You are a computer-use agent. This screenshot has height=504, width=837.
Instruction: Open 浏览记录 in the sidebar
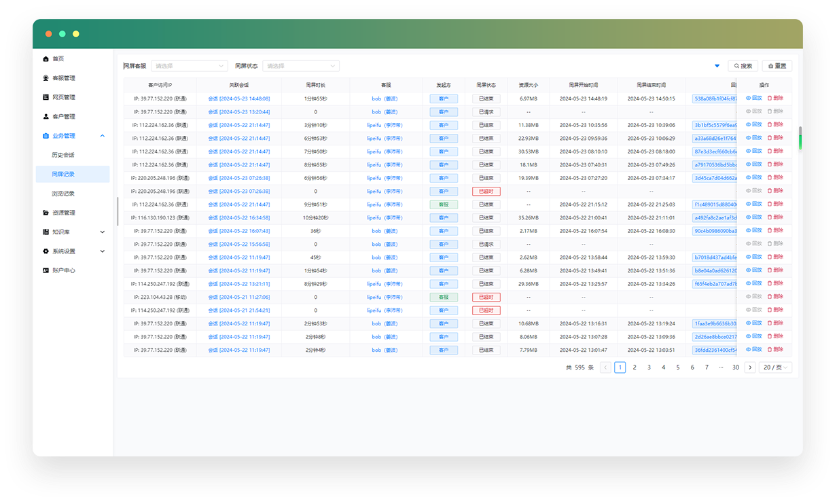63,194
